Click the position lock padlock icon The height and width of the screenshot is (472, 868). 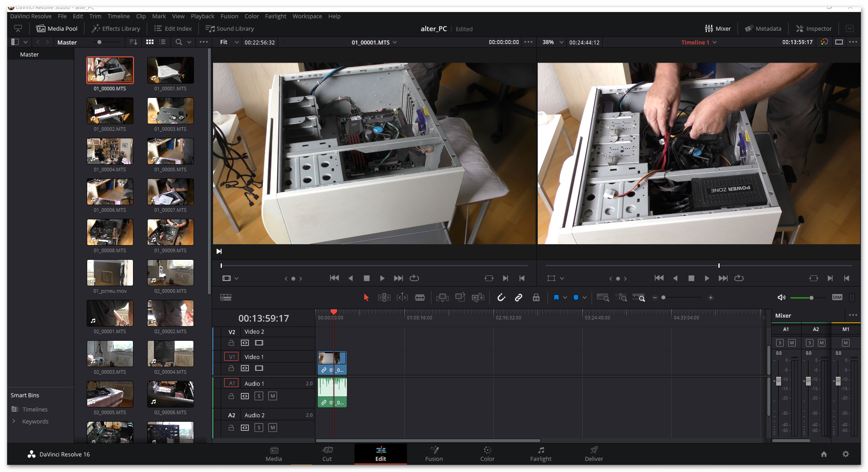536,297
